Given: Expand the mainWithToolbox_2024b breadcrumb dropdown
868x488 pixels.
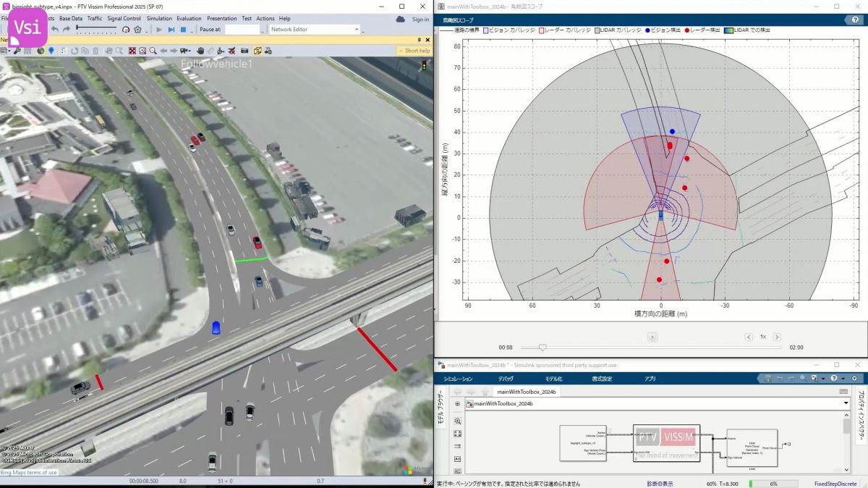Looking at the screenshot, I should tap(845, 403).
